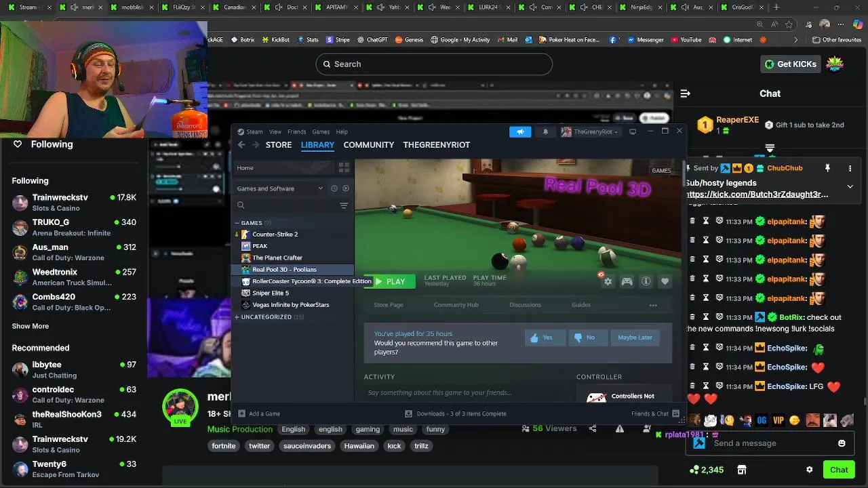This screenshot has width=868, height=488.
Task: Open Steam library advanced filter icon
Action: [x=344, y=205]
